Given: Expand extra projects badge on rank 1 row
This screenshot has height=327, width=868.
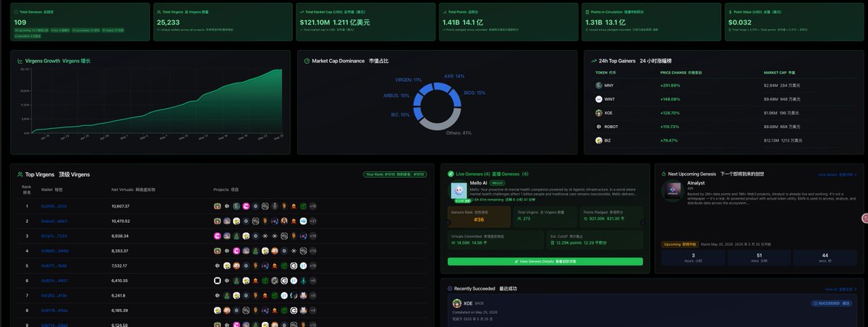Looking at the screenshot, I should coord(312,206).
